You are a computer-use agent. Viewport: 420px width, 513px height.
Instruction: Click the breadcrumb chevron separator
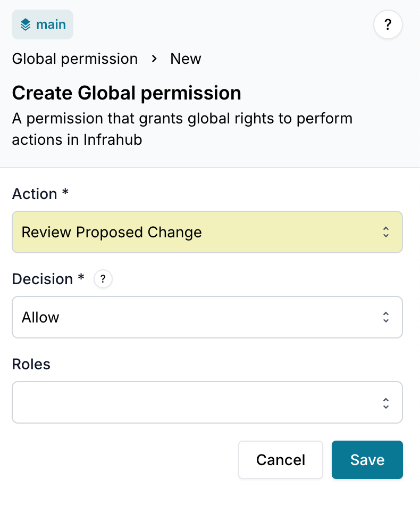tap(154, 59)
